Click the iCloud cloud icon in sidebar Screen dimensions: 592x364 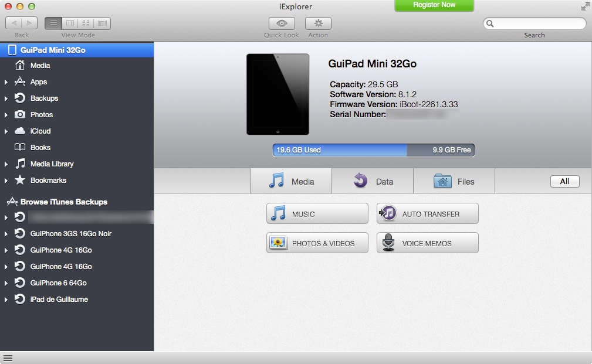pos(19,131)
